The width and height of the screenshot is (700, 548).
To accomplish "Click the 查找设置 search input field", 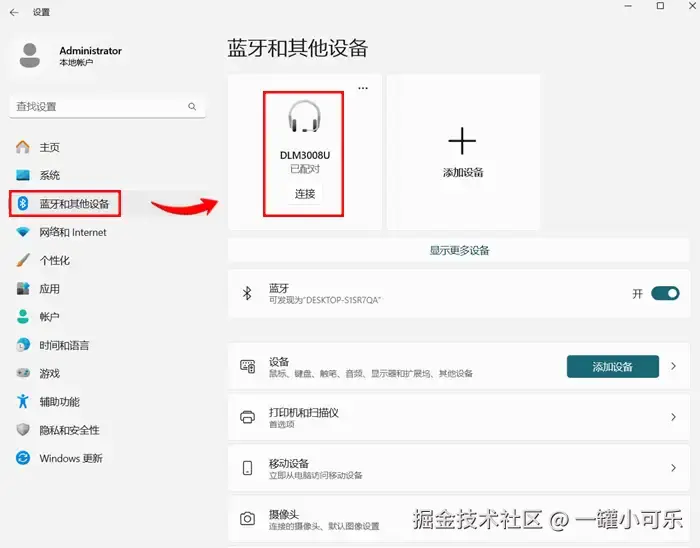I will pos(107,107).
